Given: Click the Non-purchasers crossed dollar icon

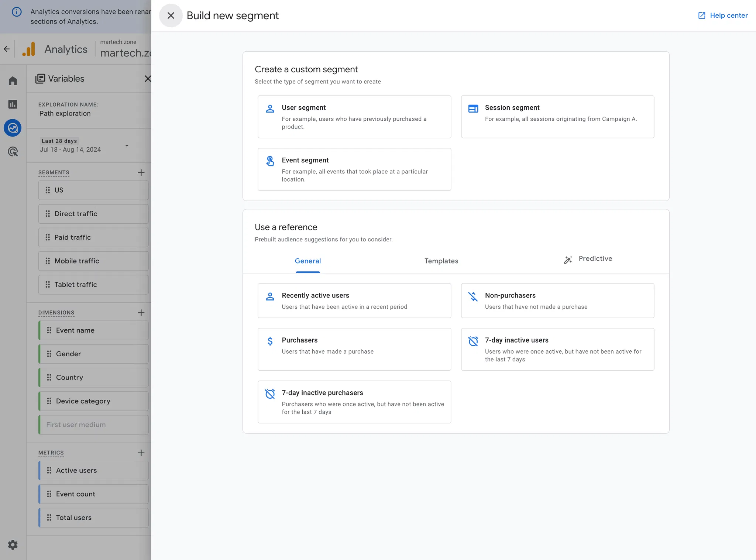Looking at the screenshot, I should [x=473, y=296].
